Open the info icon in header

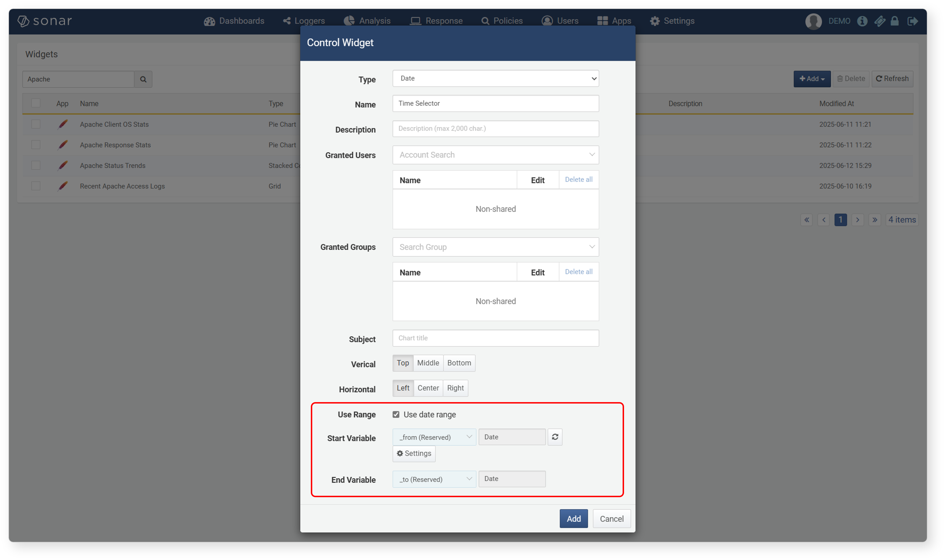point(862,21)
